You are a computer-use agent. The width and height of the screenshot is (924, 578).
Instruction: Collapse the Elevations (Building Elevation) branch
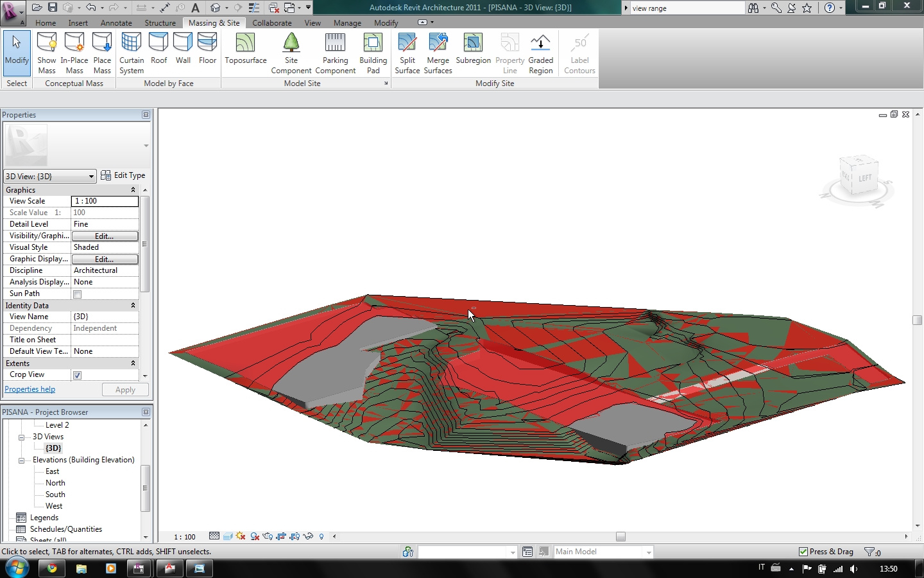click(20, 460)
